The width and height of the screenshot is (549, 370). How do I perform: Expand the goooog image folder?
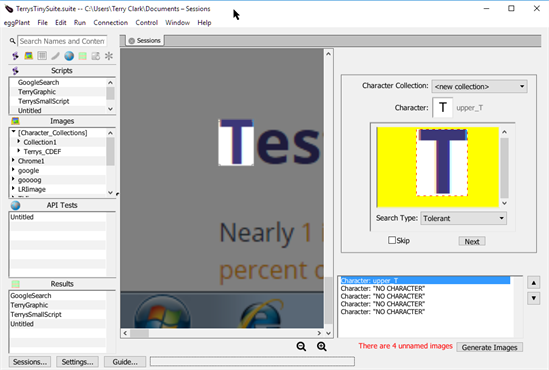click(x=13, y=179)
